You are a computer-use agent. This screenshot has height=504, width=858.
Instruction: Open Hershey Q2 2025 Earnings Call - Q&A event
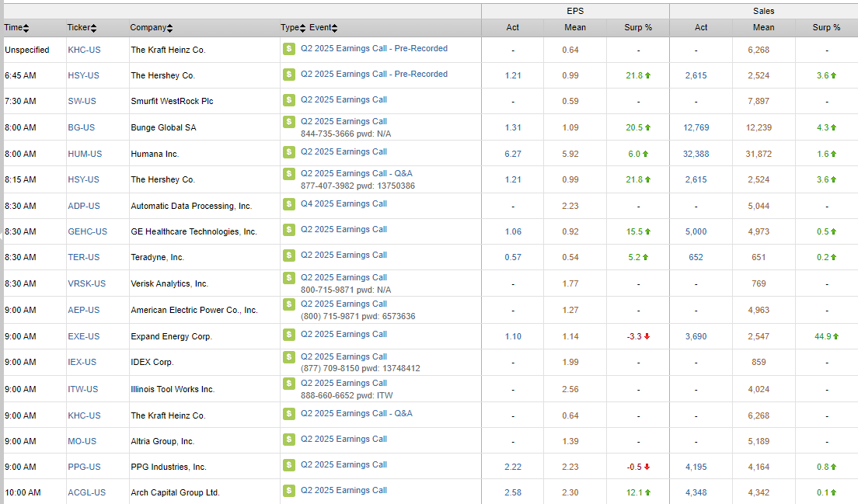point(357,173)
